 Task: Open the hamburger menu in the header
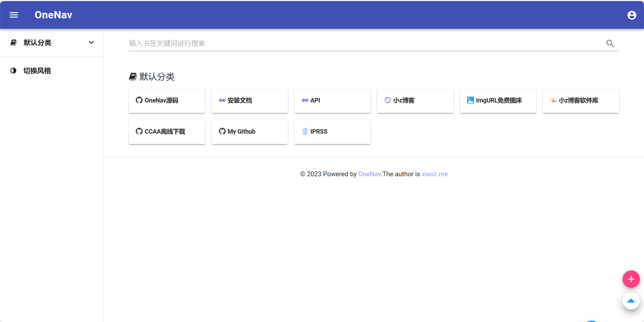(14, 15)
